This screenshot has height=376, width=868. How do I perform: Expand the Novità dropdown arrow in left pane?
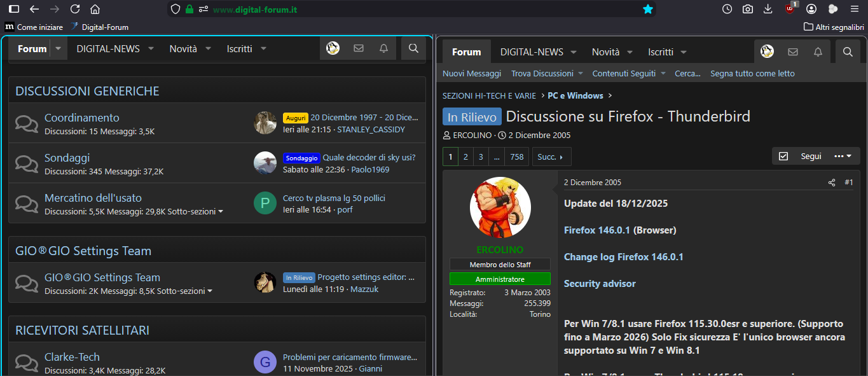pyautogui.click(x=208, y=48)
